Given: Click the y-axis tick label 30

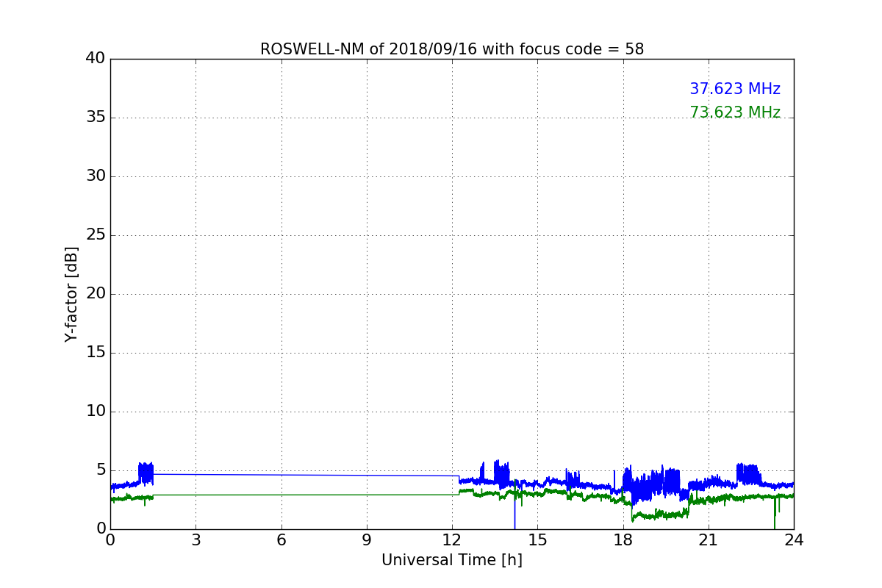Looking at the screenshot, I should 96,176.
